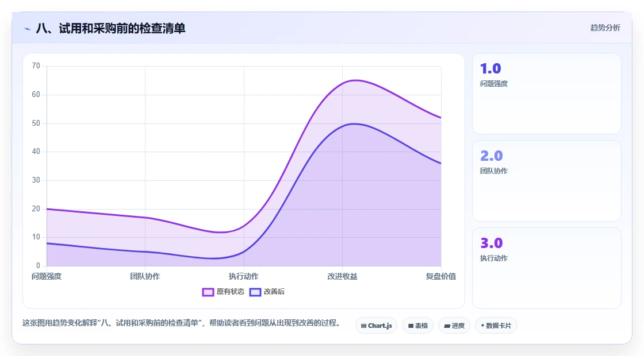This screenshot has height=356, width=644.
Task: Click the 改善后 legend color box
Action: click(255, 292)
